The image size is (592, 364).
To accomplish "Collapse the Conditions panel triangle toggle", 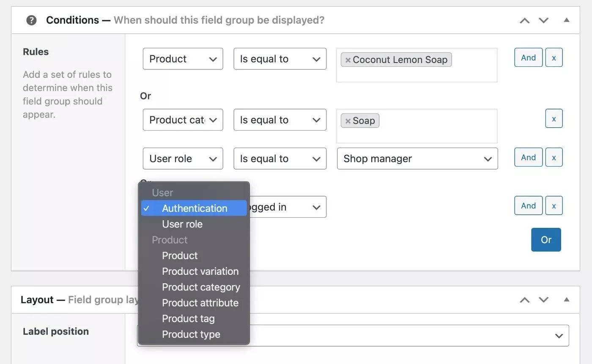I will pyautogui.click(x=567, y=20).
